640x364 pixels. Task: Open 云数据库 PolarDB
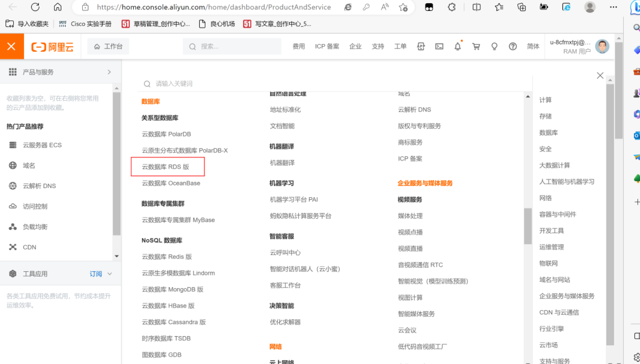pos(166,134)
